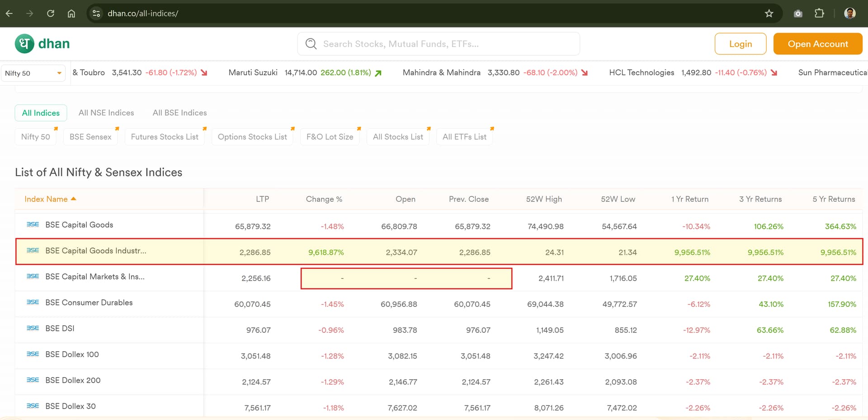Switch to All BSE Indices tab

click(179, 113)
